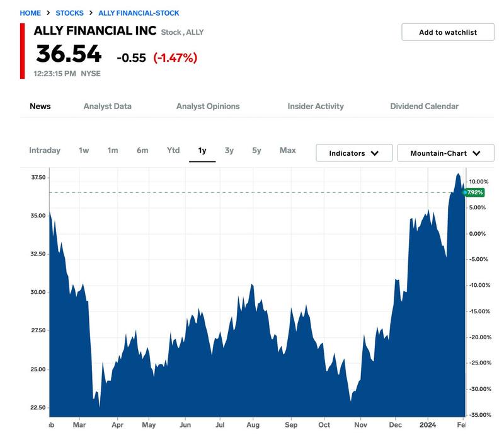Select 5y chart range
Image resolution: width=504 pixels, height=442 pixels.
(x=256, y=150)
